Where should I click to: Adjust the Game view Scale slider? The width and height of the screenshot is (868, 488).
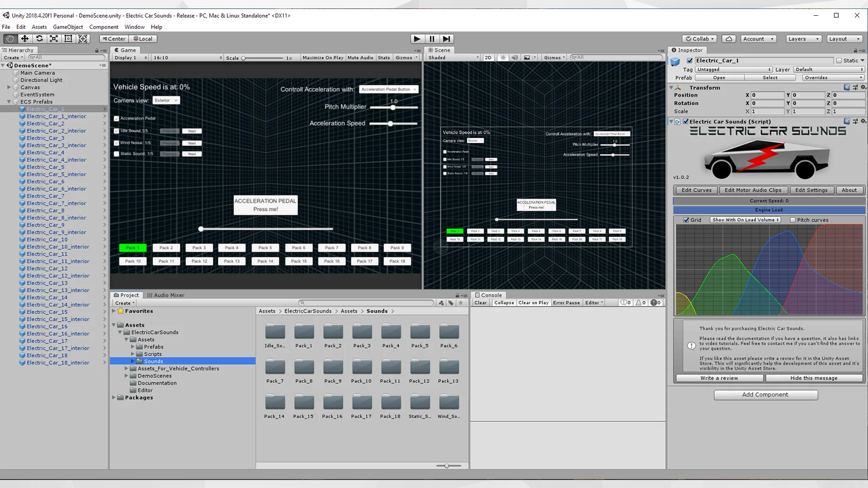pyautogui.click(x=244, y=58)
